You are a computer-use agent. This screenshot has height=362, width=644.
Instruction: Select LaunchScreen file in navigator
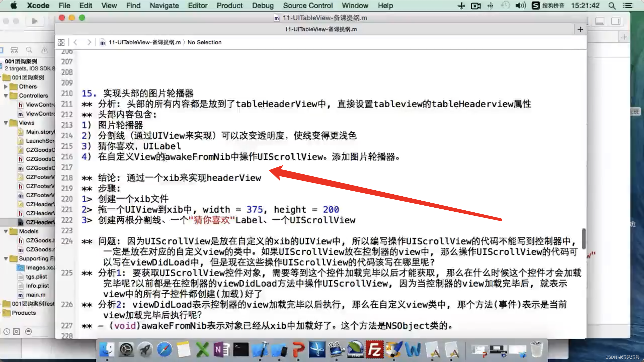pos(37,141)
